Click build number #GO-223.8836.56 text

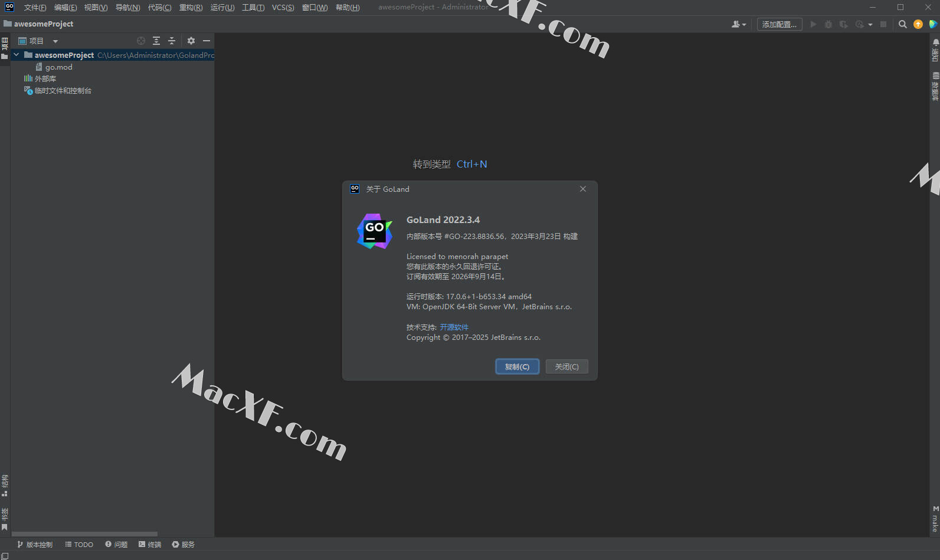coord(474,236)
